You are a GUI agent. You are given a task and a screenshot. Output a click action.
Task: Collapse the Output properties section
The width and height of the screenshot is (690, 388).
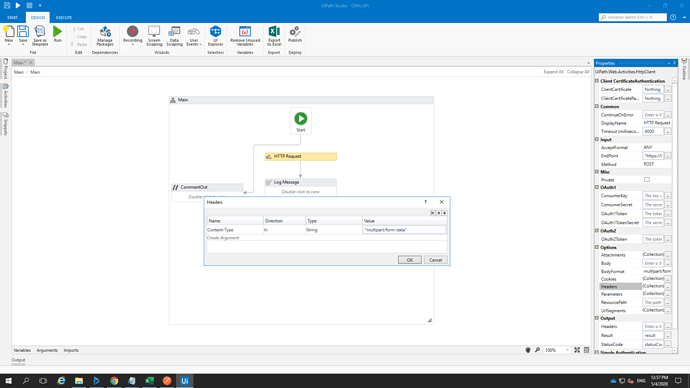[597, 318]
